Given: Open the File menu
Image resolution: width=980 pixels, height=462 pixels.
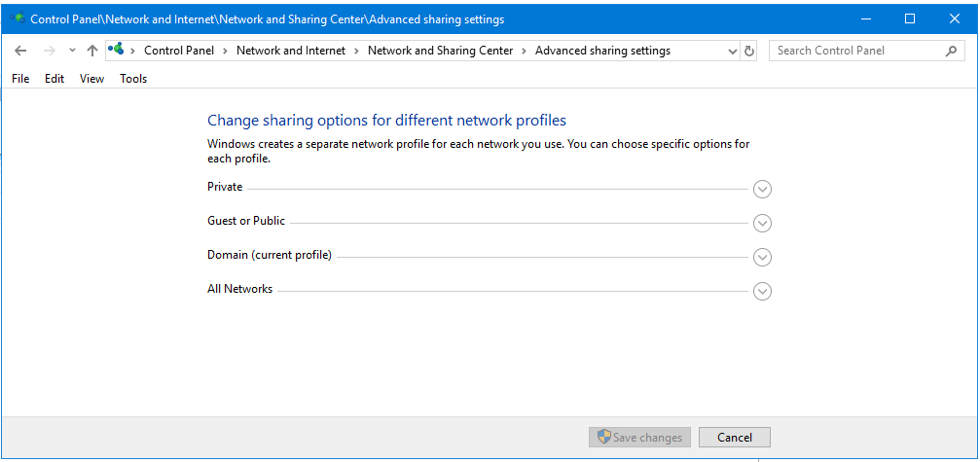Looking at the screenshot, I should pos(20,79).
